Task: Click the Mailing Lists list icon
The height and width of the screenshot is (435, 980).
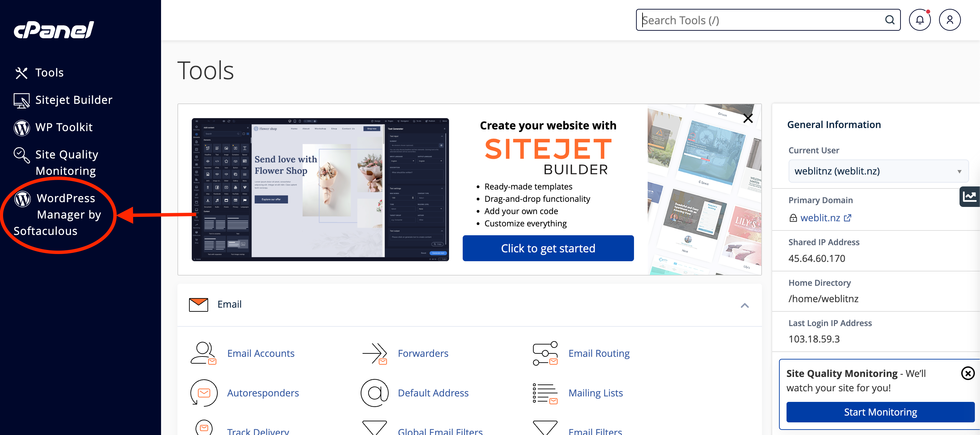Action: (x=545, y=394)
